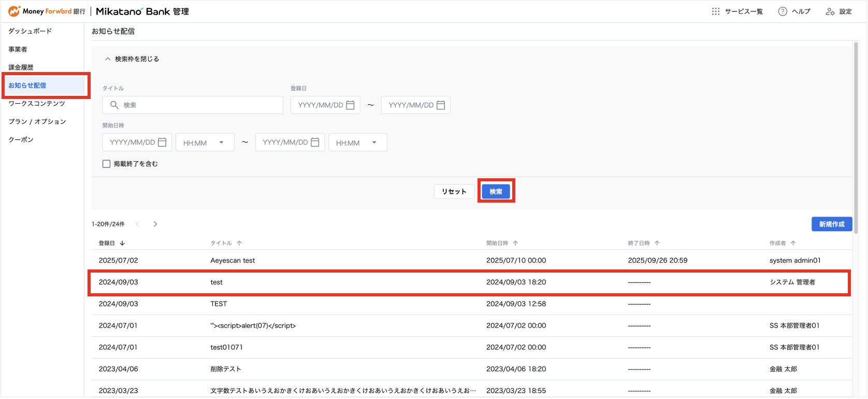Open ダッシュボード in the sidebar
The width and height of the screenshot is (868, 399).
coord(30,31)
